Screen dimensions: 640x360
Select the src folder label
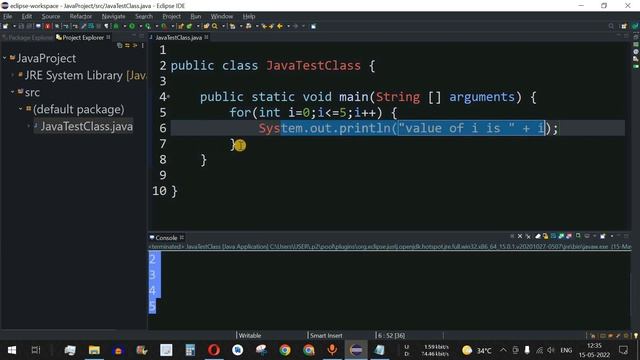pos(32,92)
